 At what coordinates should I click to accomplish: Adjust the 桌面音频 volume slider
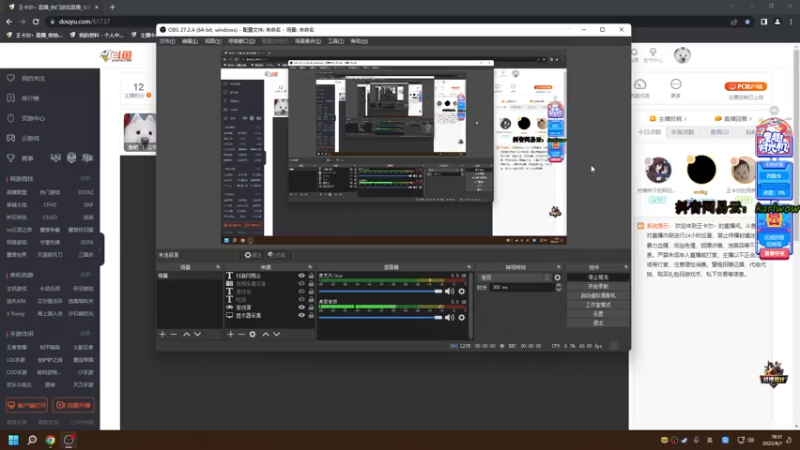[380, 317]
